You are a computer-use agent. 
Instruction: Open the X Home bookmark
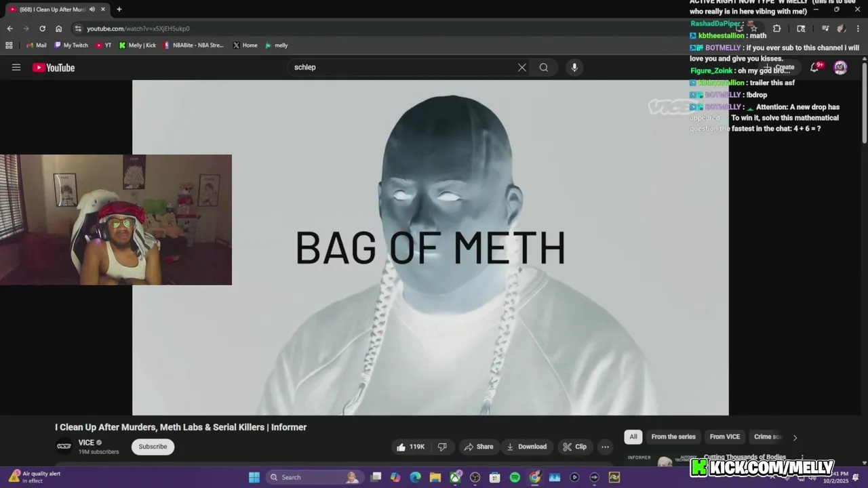coord(244,45)
